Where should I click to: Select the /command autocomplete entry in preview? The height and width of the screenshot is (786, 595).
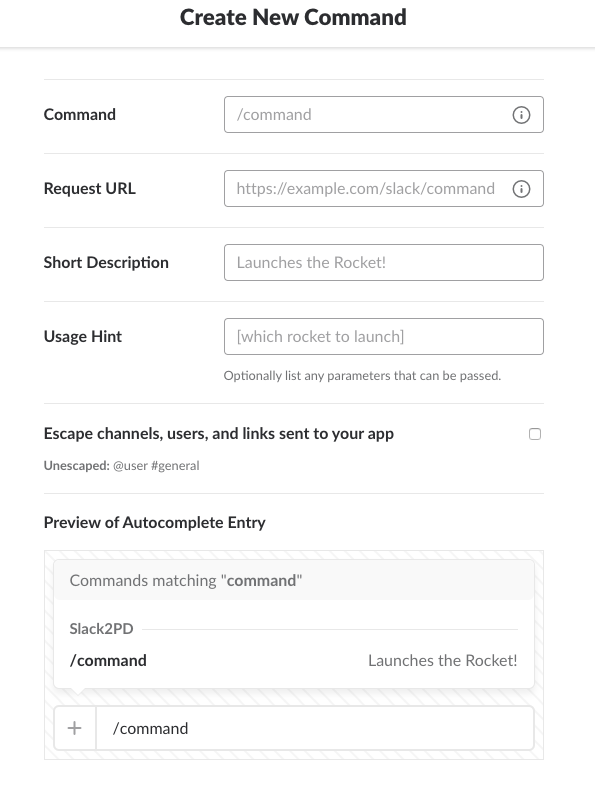[108, 660]
